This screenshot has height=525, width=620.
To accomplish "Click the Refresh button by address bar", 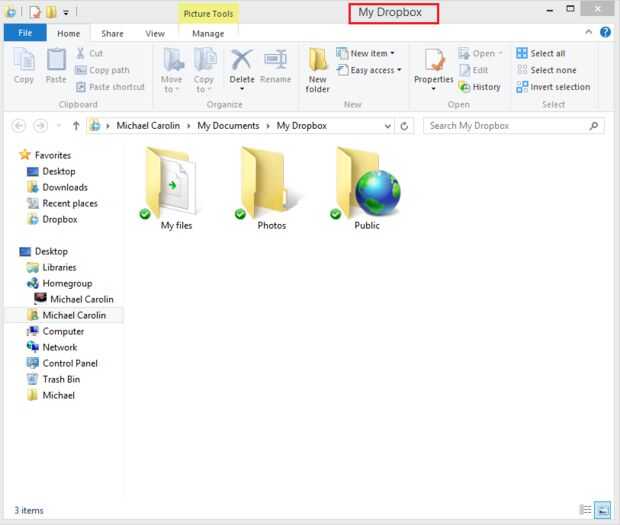I will point(404,126).
